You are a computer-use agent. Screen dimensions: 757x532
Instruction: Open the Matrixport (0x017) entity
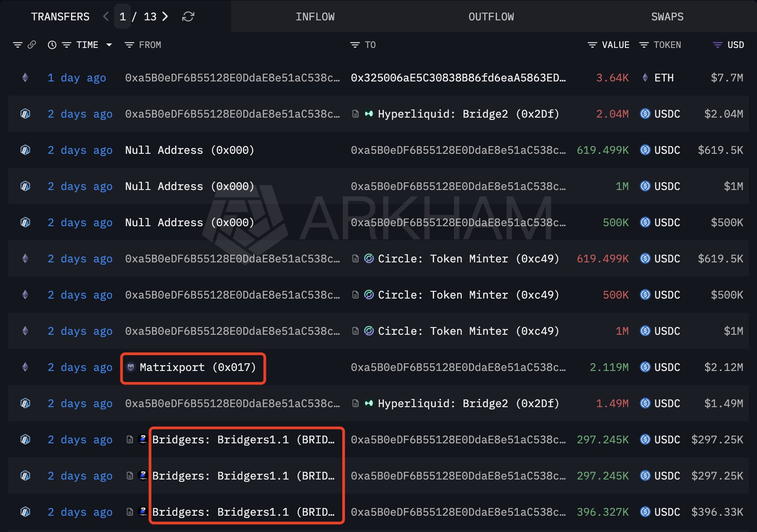[x=198, y=367]
